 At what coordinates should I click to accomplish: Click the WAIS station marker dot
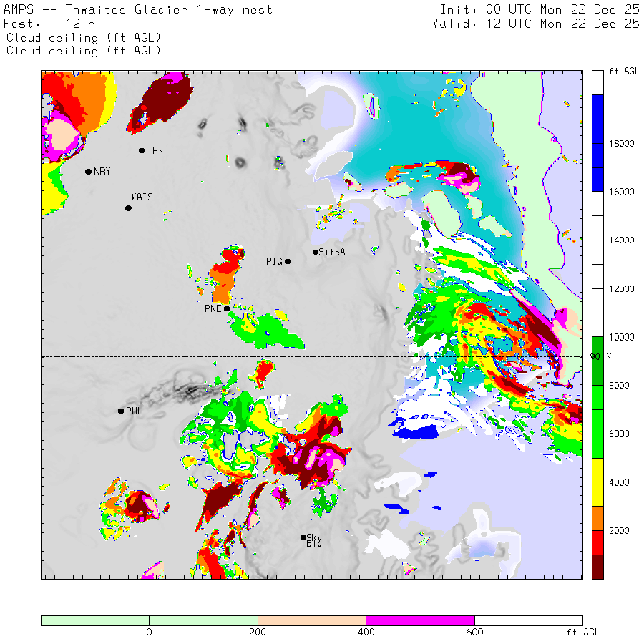pyautogui.click(x=128, y=208)
